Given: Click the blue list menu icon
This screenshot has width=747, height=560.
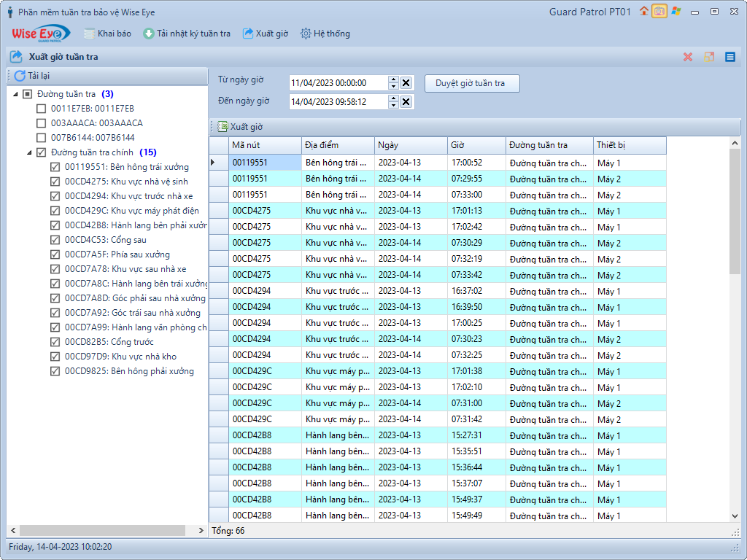Looking at the screenshot, I should pos(730,57).
